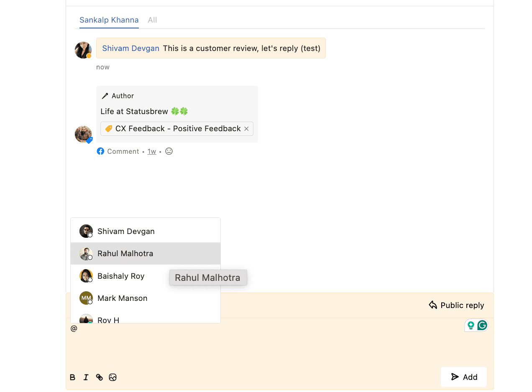Open Shivam Devgan's profile link in note

[x=130, y=48]
